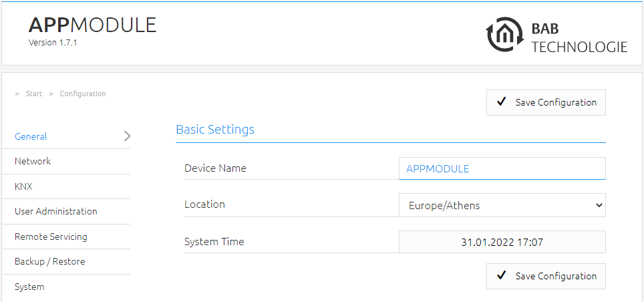Click the System Time label

click(214, 242)
